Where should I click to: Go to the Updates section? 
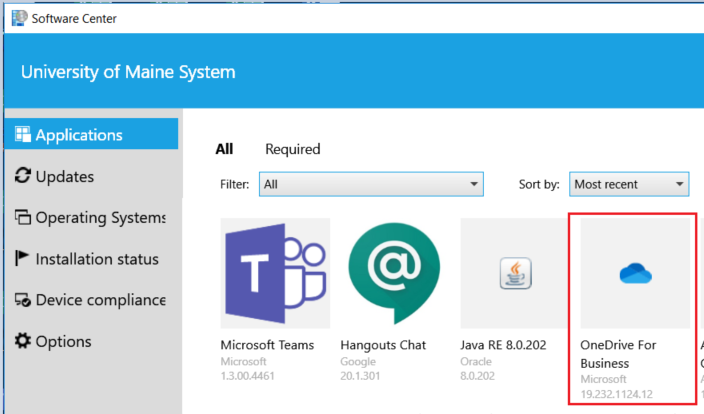tap(92, 176)
